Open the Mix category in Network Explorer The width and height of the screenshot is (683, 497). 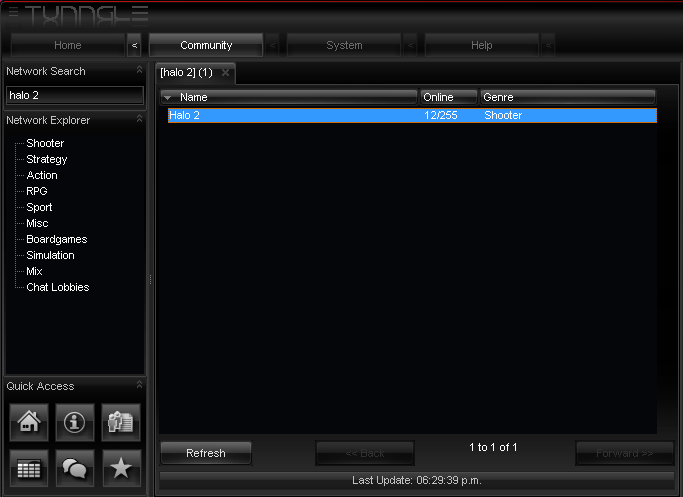(x=34, y=271)
